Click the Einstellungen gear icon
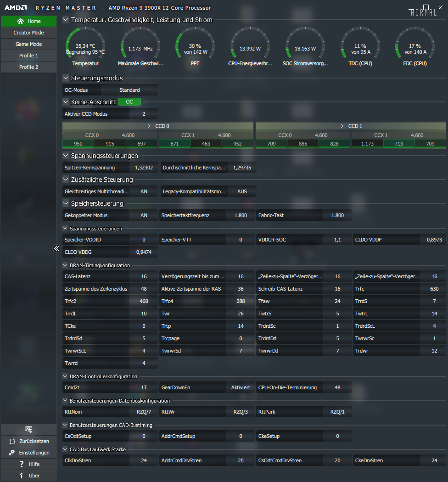The width and height of the screenshot is (448, 482). pos(12,453)
